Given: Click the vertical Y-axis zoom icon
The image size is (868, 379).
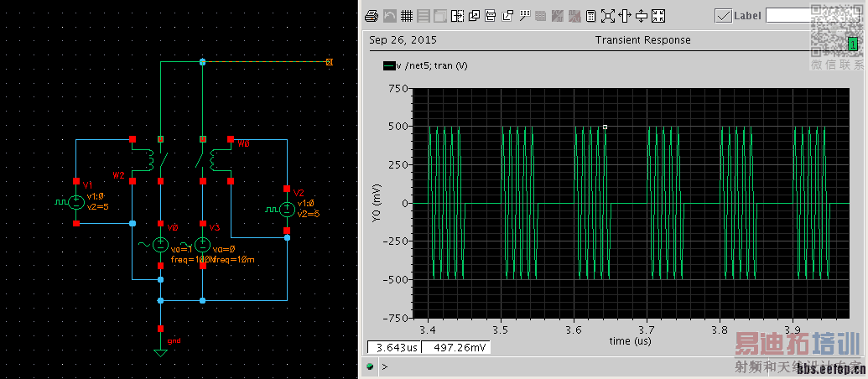Looking at the screenshot, I should coord(642,16).
